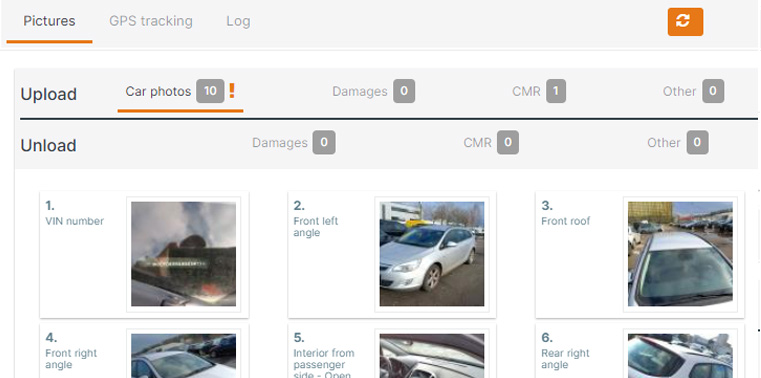Viewport: 761px width, 378px height.
Task: Select Unload CMR tab
Action: [491, 143]
